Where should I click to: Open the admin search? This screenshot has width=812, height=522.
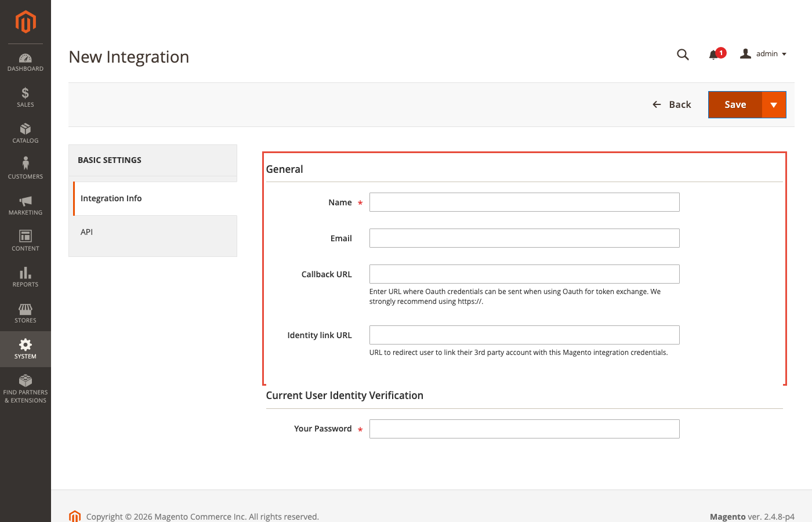tap(683, 54)
